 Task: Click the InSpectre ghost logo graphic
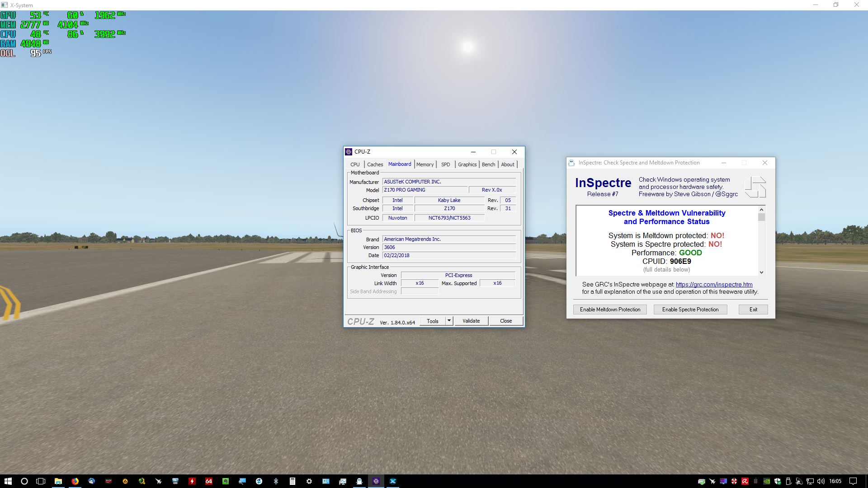tap(755, 187)
